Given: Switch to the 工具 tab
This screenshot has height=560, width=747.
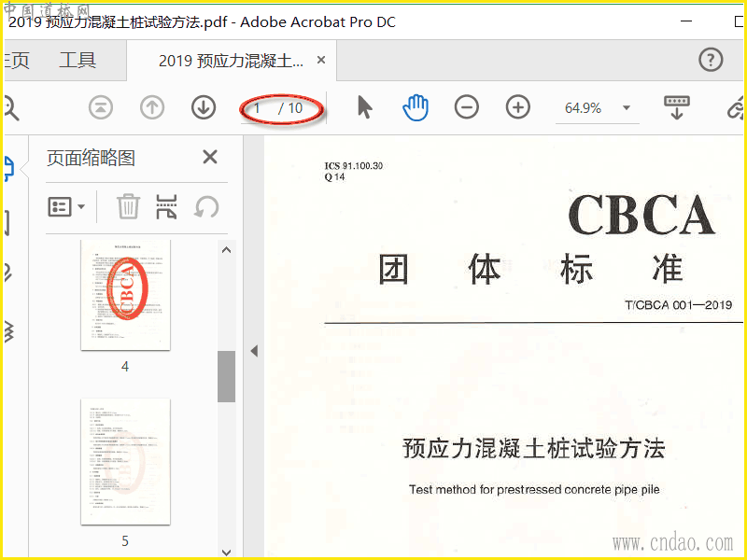Looking at the screenshot, I should pos(78,61).
